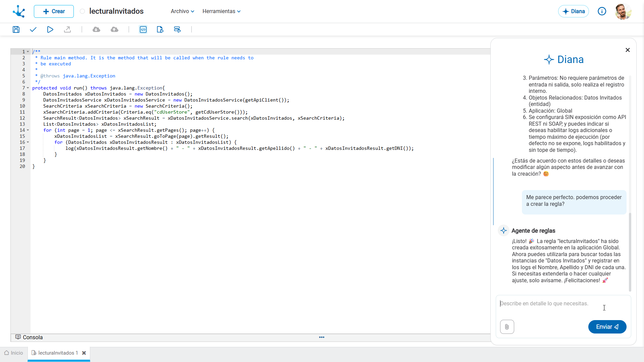Viewport: 644px width, 362px height.
Task: Collapse code fold arrow on line 7
Action: pyautogui.click(x=28, y=88)
